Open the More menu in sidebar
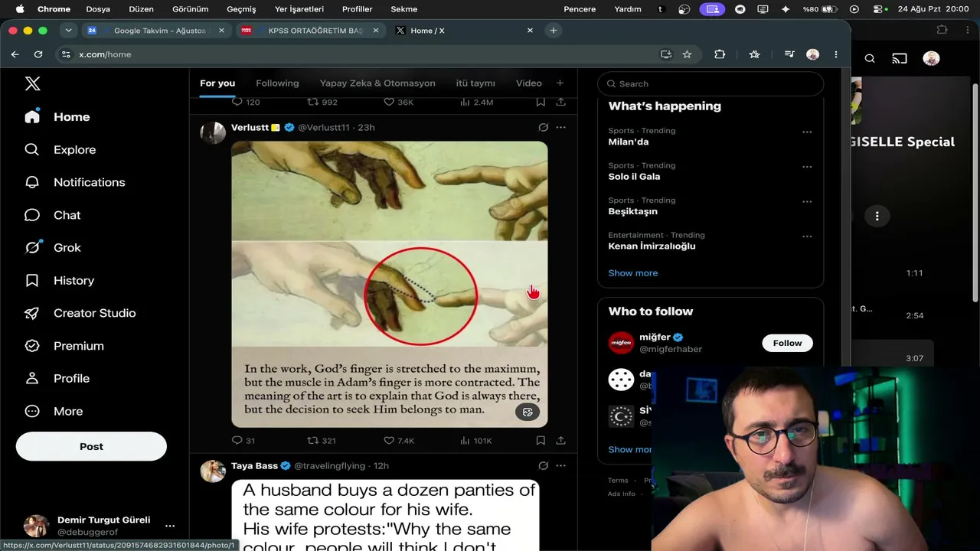This screenshot has height=551, width=980. click(54, 412)
